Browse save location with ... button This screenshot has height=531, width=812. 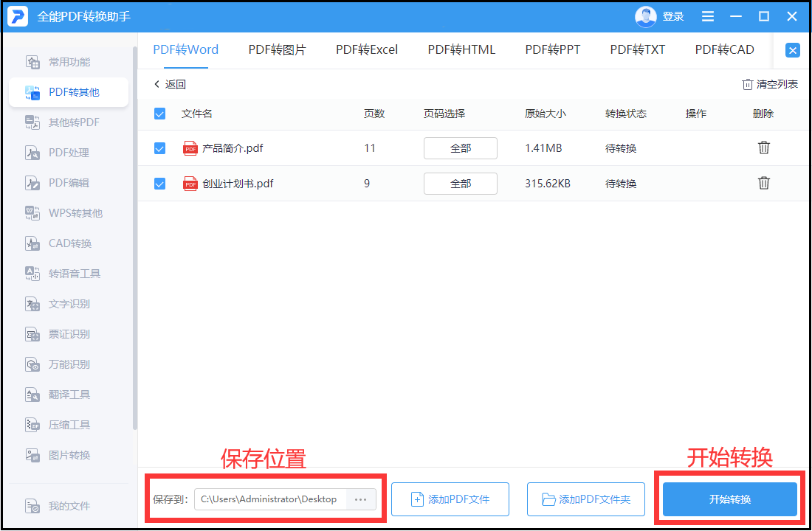point(360,499)
